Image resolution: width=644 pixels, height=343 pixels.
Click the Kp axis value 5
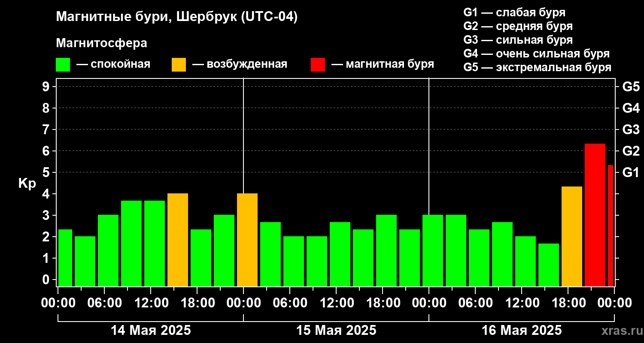[47, 172]
